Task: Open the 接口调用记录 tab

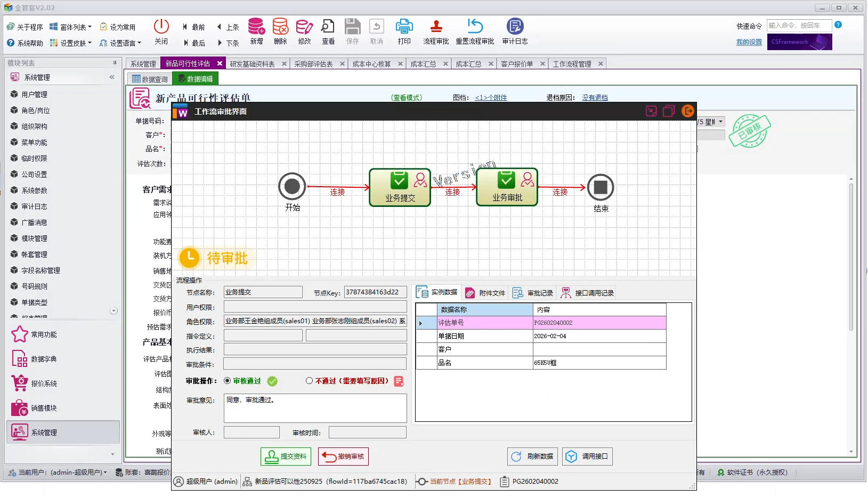Action: point(587,293)
